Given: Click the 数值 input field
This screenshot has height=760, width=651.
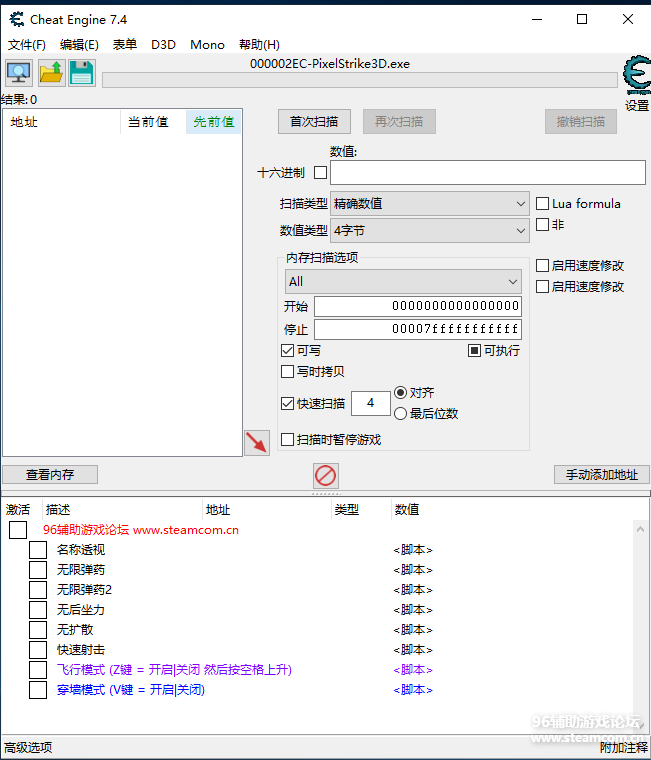Looking at the screenshot, I should pos(487,172).
